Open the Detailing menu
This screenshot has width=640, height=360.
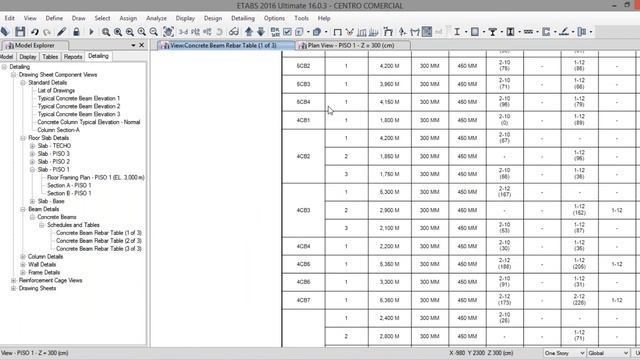coord(243,18)
